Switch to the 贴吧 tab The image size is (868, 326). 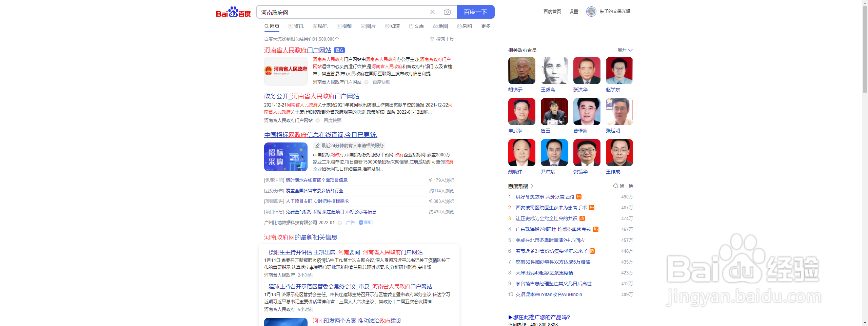pyautogui.click(x=320, y=26)
